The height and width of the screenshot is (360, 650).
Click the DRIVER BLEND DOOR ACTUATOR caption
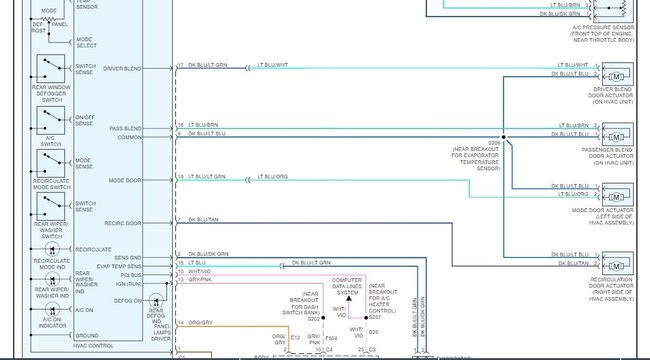(x=611, y=95)
